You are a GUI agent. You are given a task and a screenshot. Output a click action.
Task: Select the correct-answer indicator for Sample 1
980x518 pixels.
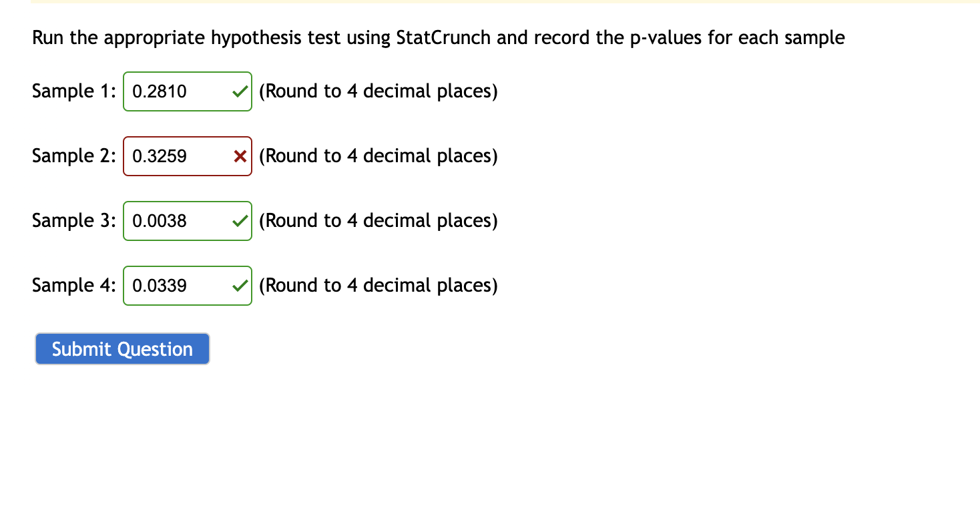tap(240, 91)
